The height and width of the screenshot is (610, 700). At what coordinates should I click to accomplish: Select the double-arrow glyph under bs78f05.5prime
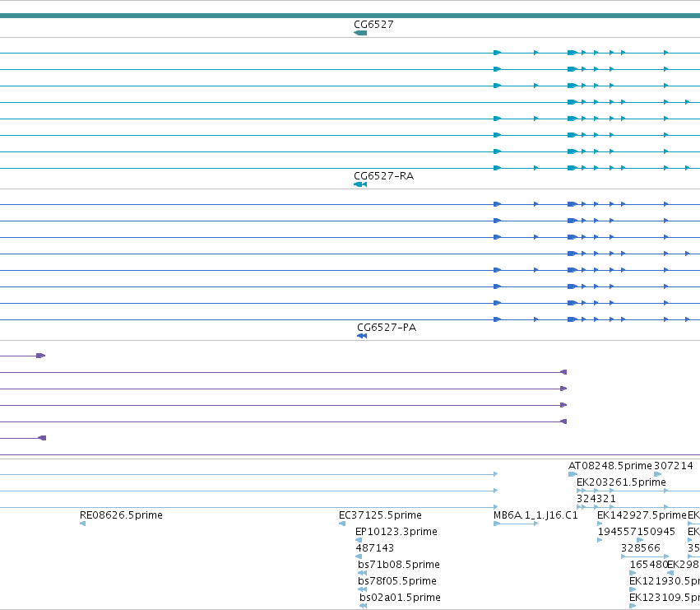362,590
